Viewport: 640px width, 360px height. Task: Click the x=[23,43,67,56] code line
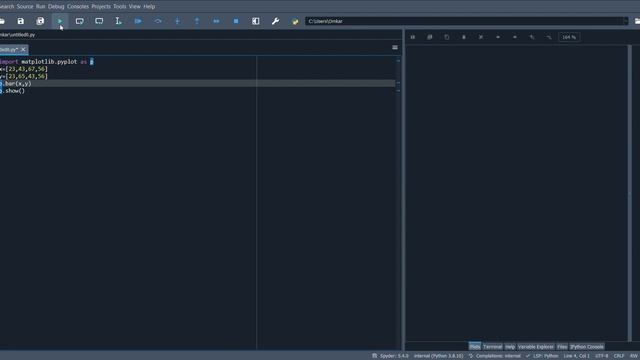(24, 69)
